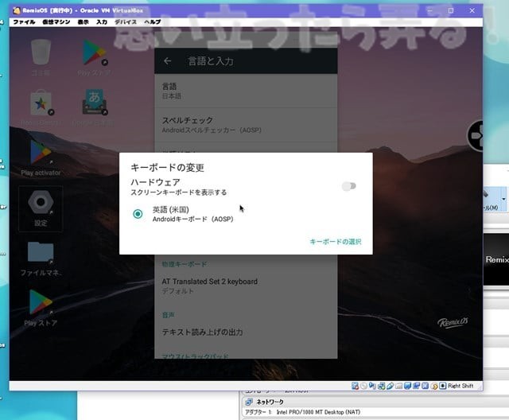
Task: Select the 英語 (米国) keyboard radio button
Action: (138, 214)
